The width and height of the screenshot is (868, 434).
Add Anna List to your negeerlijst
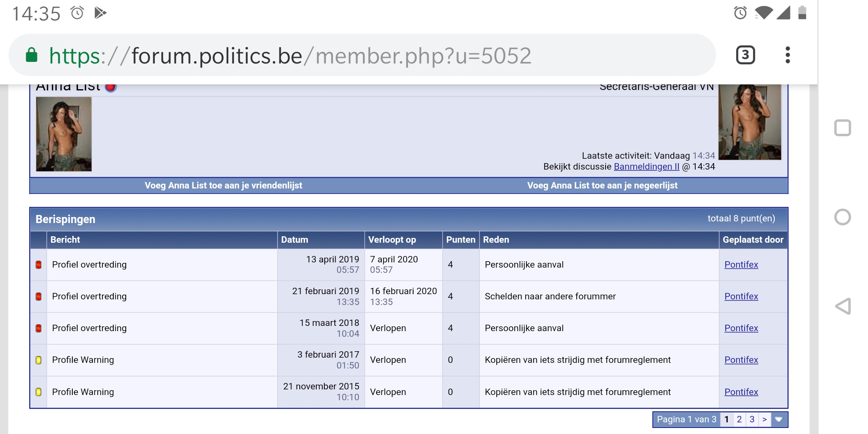602,186
